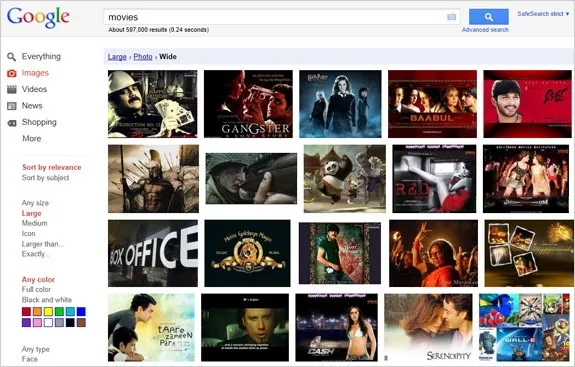This screenshot has height=367, width=575.
Task: Pick the orange color swatch
Action: (37, 312)
